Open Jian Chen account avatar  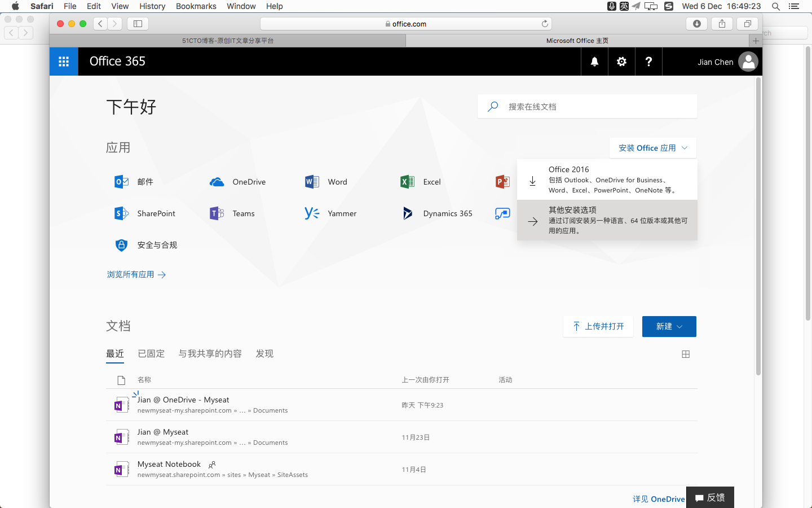[748, 62]
